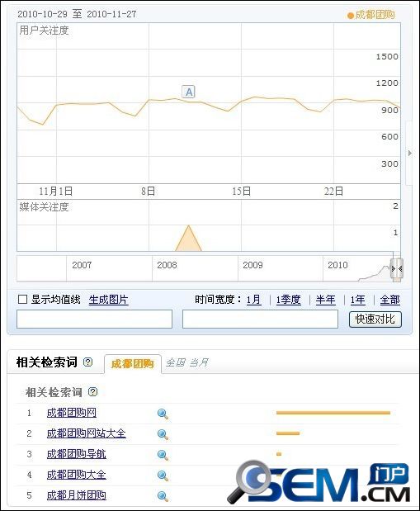Expand the side panel arrow right of chart
Image resolution: width=420 pixels, height=511 pixels.
[x=410, y=153]
